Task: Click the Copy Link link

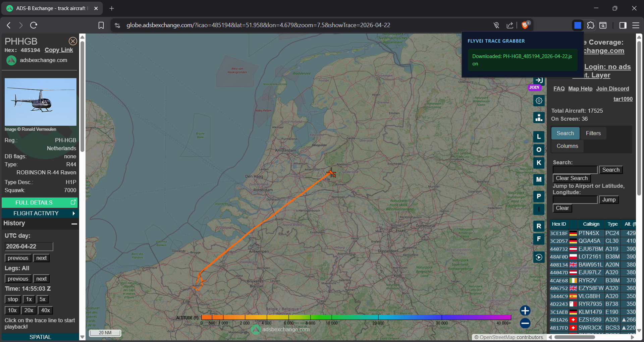Action: (x=59, y=50)
